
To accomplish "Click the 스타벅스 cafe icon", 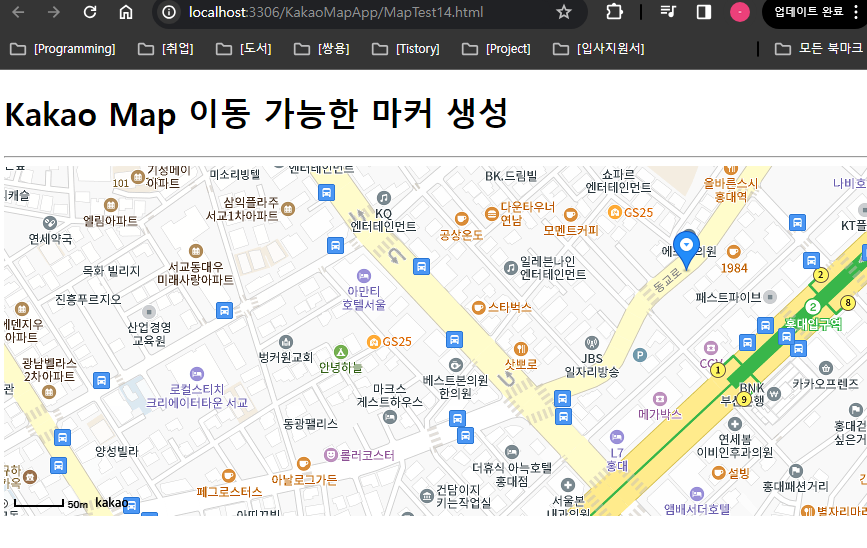I will [x=478, y=307].
